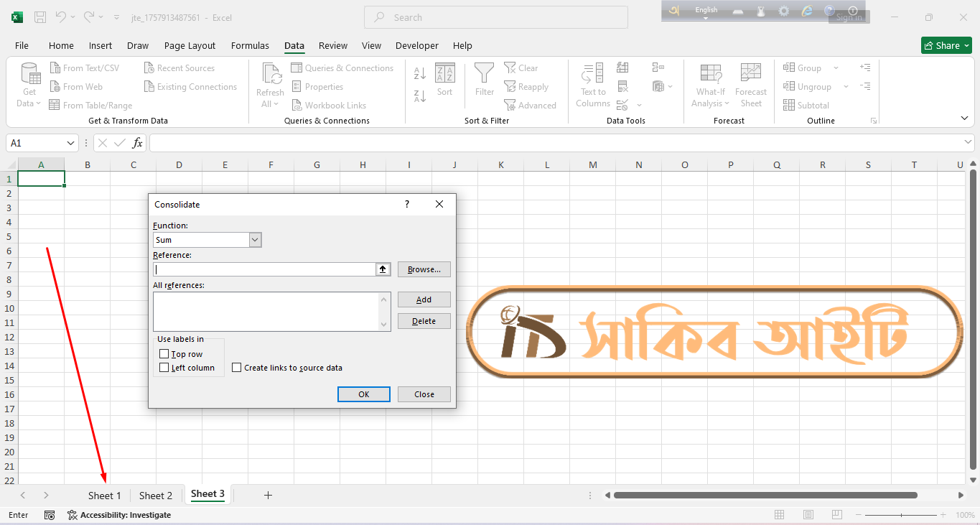The height and width of the screenshot is (525, 980).
Task: Collapse the ribbon using chevron arrow
Action: (964, 118)
